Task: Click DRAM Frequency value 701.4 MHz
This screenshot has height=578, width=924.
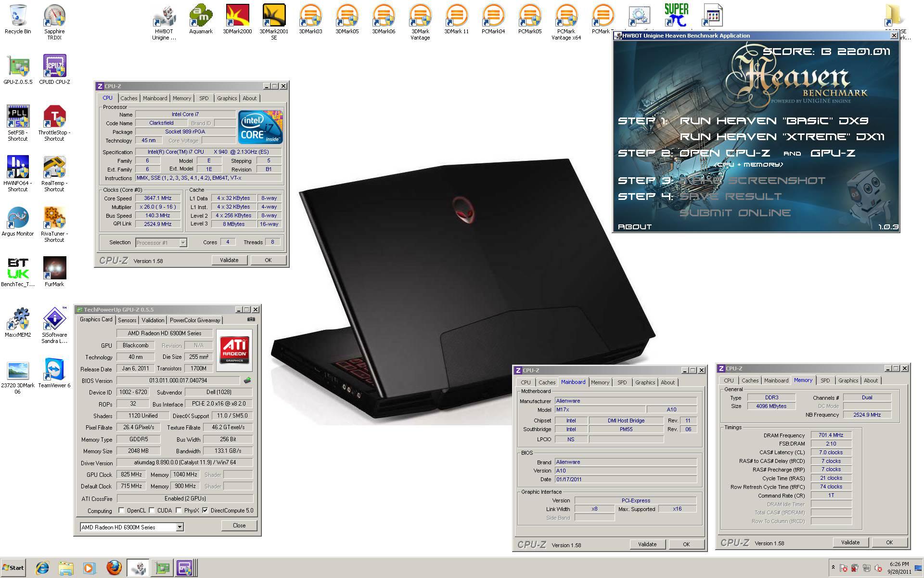Action: click(831, 435)
